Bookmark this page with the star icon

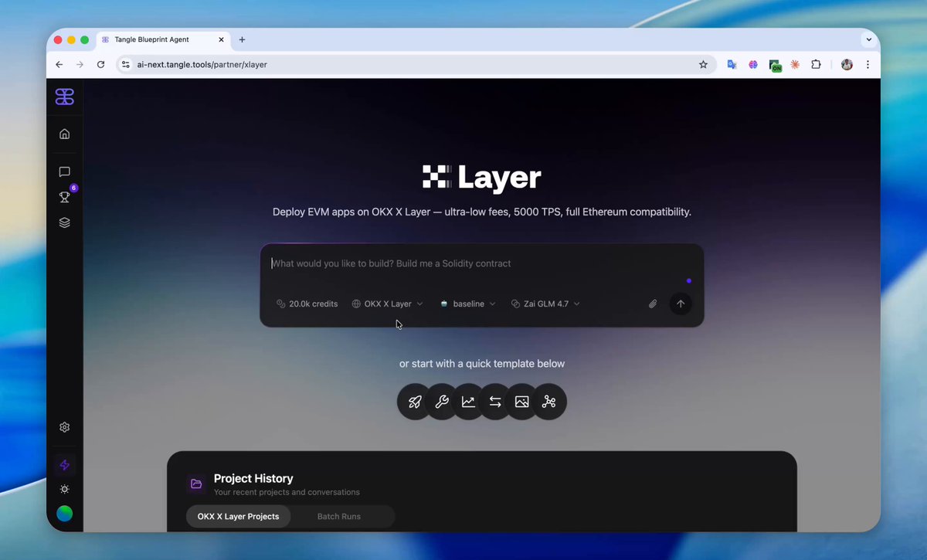coord(703,65)
